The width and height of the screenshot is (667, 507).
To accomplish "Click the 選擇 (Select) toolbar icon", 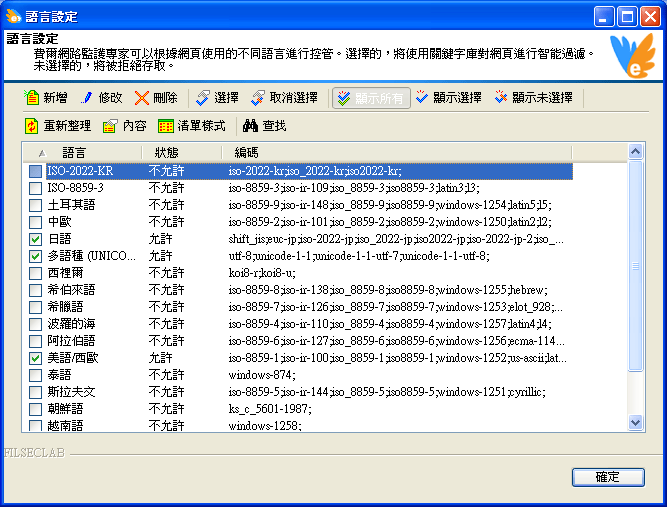I will click(203, 98).
